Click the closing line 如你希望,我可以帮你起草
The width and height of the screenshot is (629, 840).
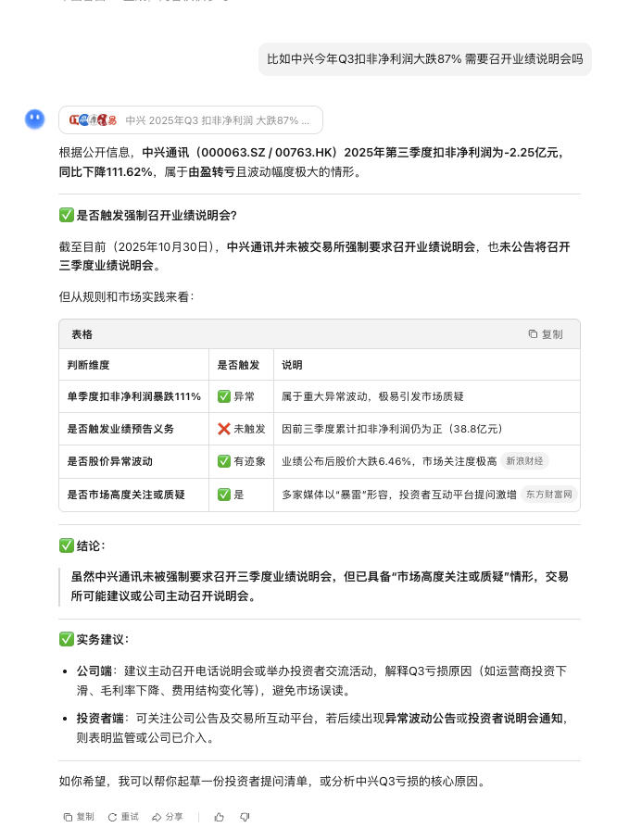pos(273,782)
